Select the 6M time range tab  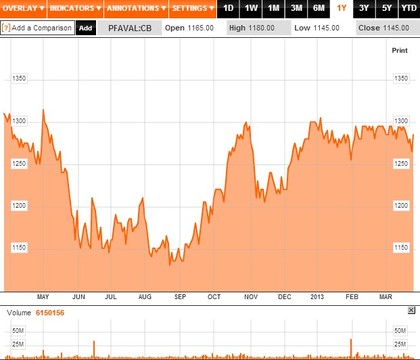319,8
